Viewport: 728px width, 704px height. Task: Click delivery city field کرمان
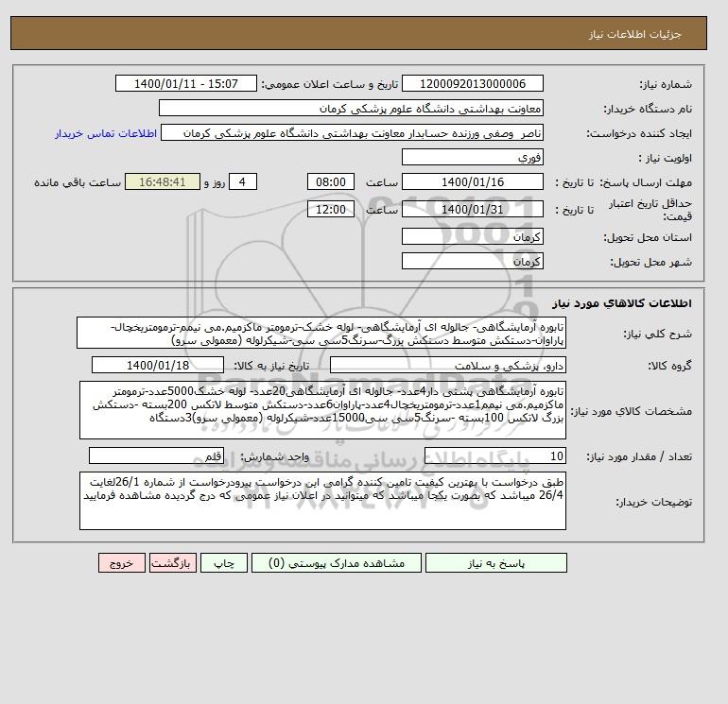(472, 261)
